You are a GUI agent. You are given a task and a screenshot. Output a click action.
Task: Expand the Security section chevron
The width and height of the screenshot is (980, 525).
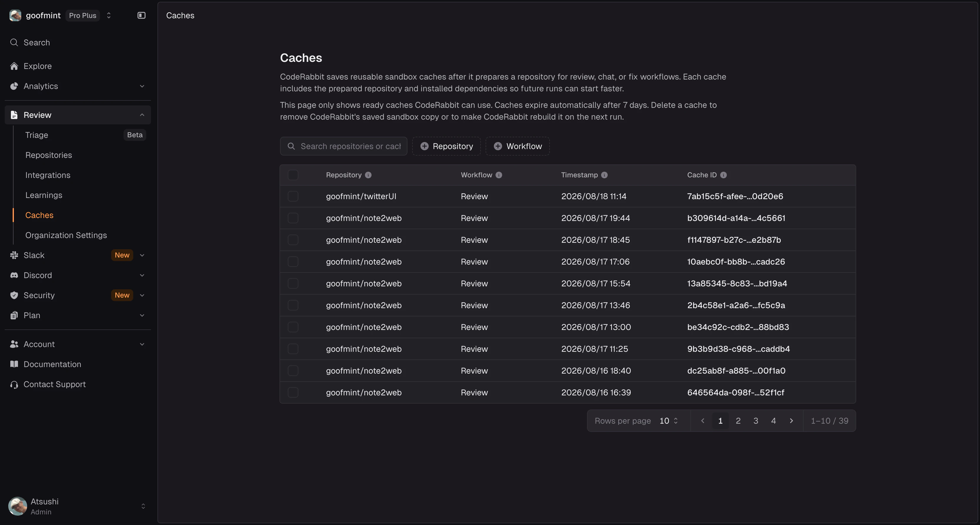[x=142, y=295]
